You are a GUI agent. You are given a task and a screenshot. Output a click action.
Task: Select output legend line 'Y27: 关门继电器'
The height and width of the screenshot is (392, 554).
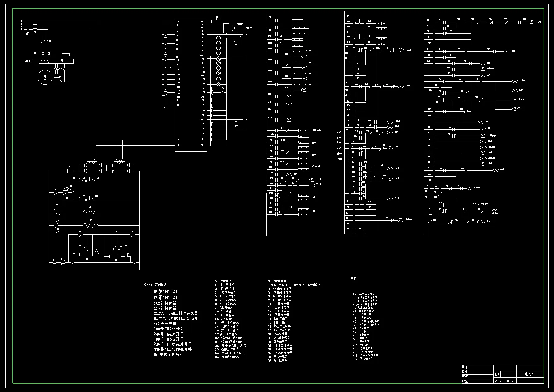tap(277, 360)
